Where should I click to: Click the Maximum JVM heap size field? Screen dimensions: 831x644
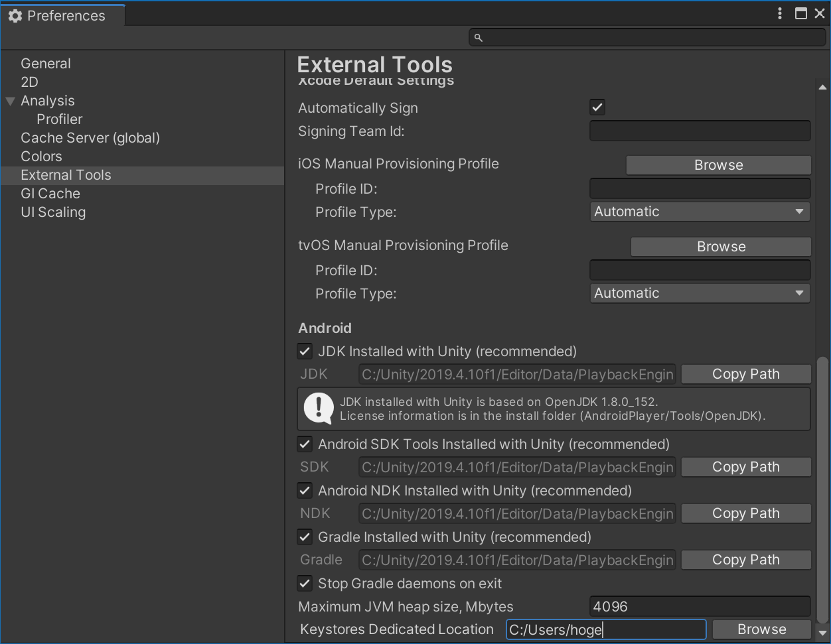coord(700,606)
